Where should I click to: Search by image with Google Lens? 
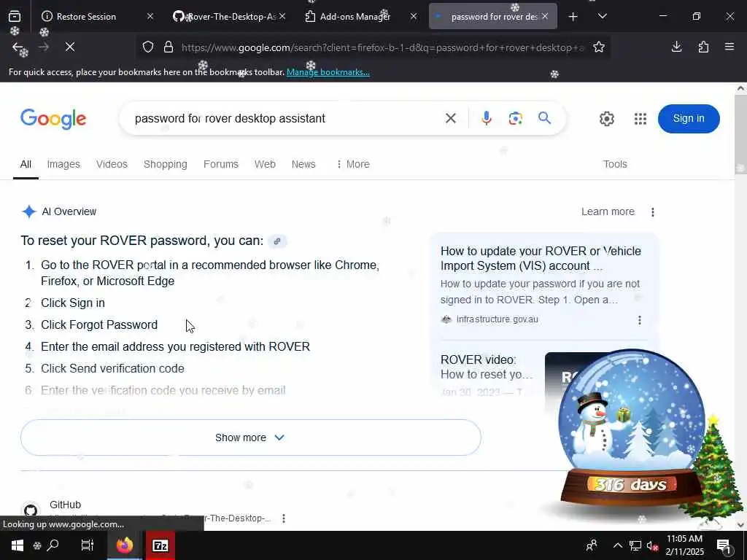(x=516, y=118)
